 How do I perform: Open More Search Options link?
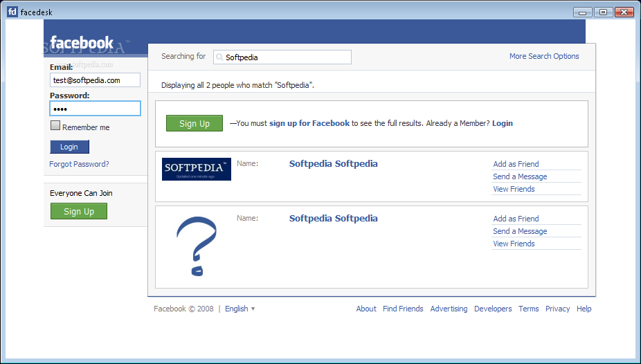coord(553,56)
